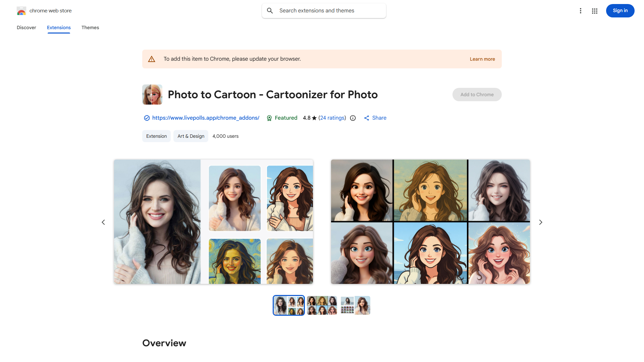The image size is (644, 362).
Task: Click the verified publisher badge icon
Action: [x=147, y=118]
